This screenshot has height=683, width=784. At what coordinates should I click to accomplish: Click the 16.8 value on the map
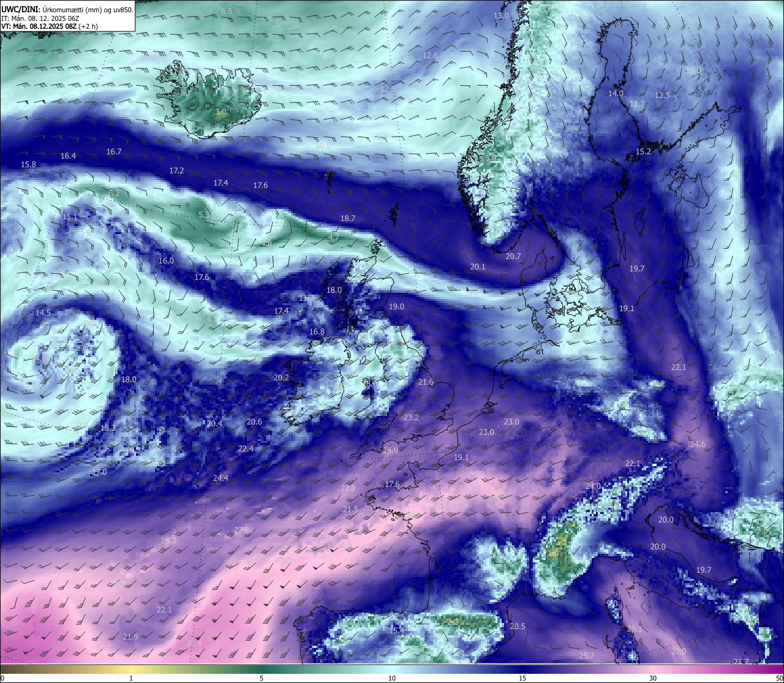coord(317,332)
